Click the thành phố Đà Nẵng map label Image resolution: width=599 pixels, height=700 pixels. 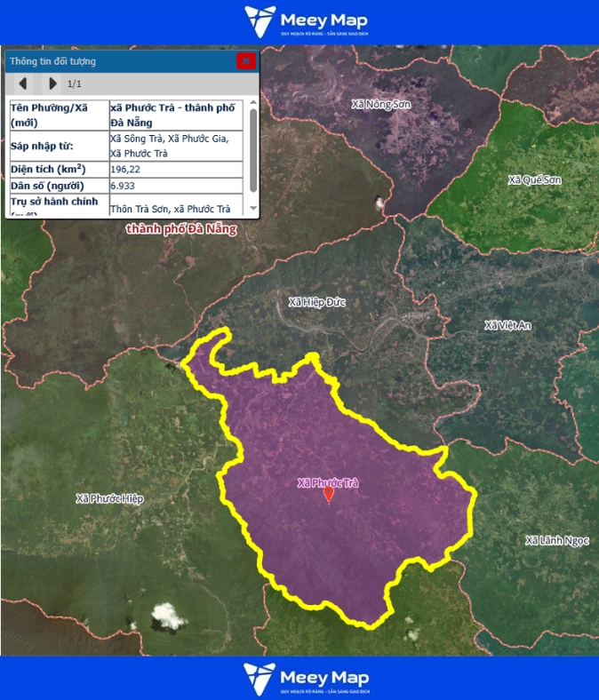(181, 229)
